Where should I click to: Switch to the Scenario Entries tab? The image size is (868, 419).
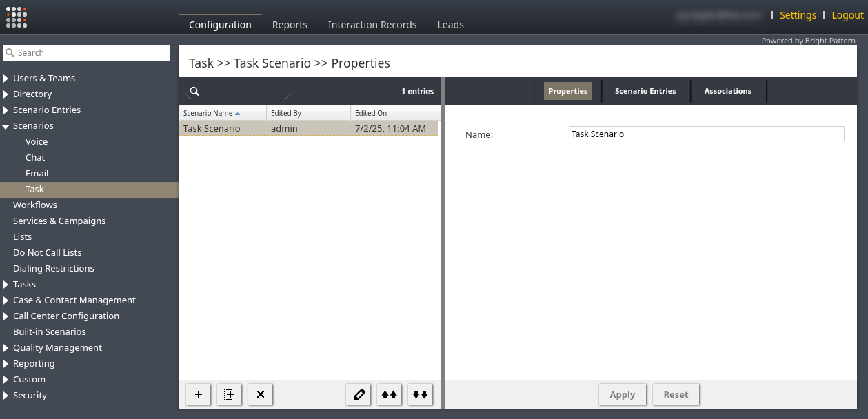pos(645,91)
